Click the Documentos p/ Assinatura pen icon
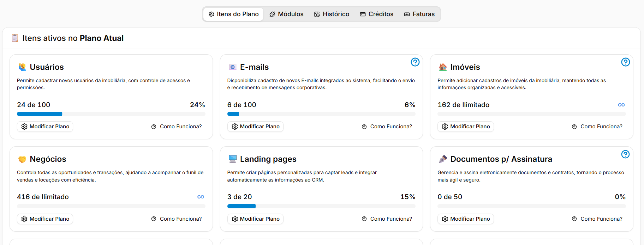 click(x=443, y=159)
